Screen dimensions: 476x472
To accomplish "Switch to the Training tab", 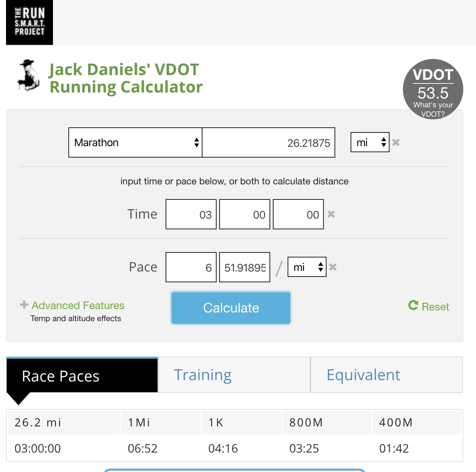I will coord(234,375).
